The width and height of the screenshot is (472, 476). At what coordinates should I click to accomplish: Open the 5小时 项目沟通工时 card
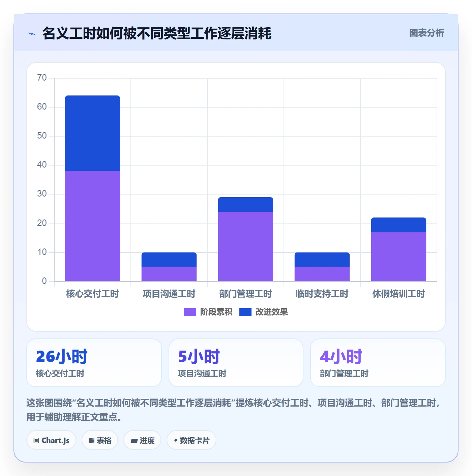click(236, 363)
